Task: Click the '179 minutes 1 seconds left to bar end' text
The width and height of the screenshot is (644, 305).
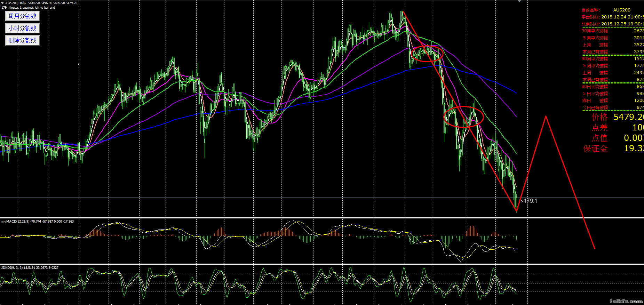Action: pos(28,7)
